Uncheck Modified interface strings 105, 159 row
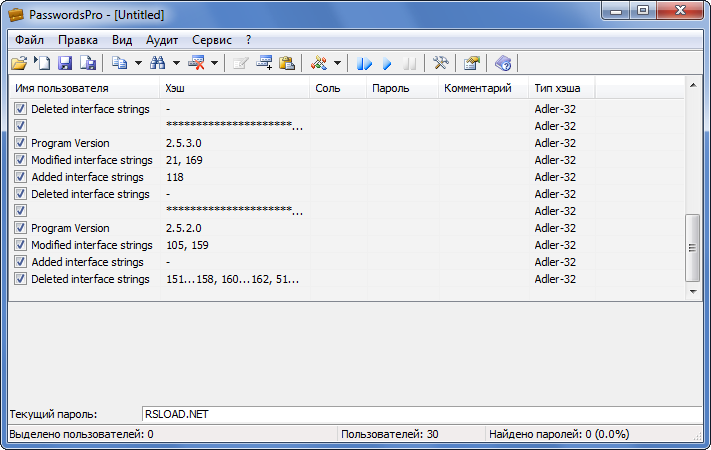Viewport: 711px width, 450px height. [20, 245]
